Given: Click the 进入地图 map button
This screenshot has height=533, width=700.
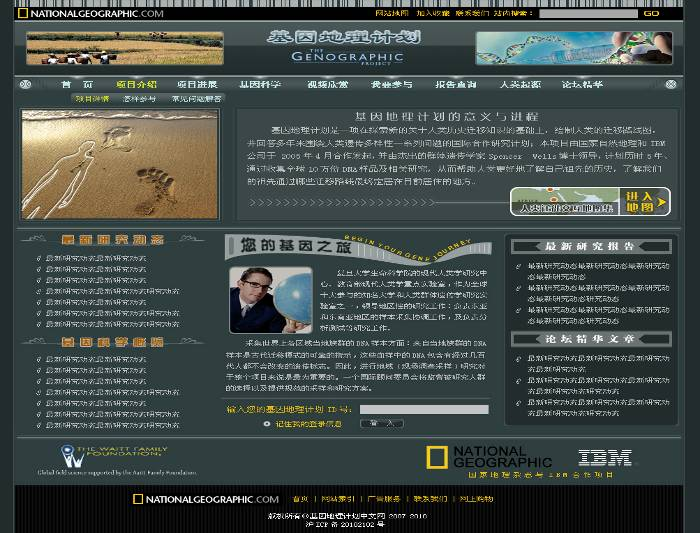Looking at the screenshot, I should [645, 202].
